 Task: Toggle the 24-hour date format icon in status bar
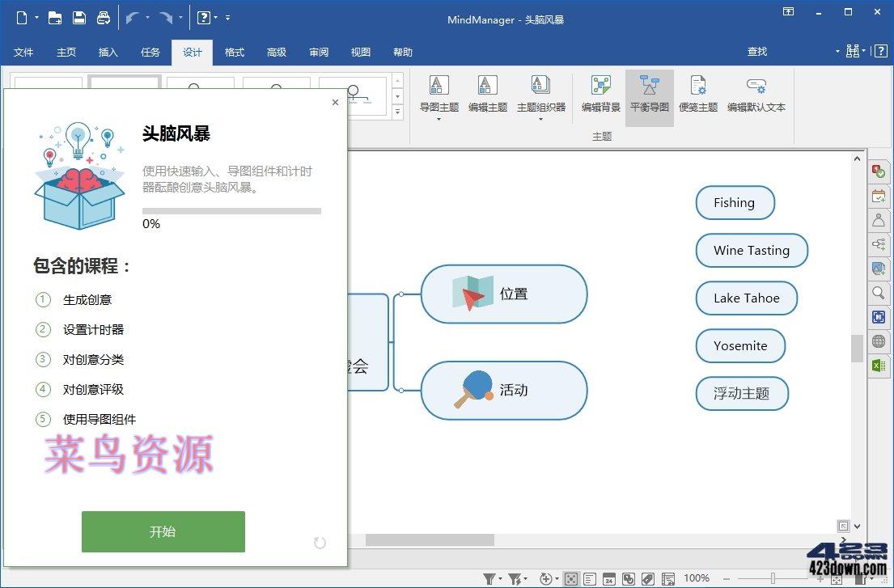[x=609, y=578]
